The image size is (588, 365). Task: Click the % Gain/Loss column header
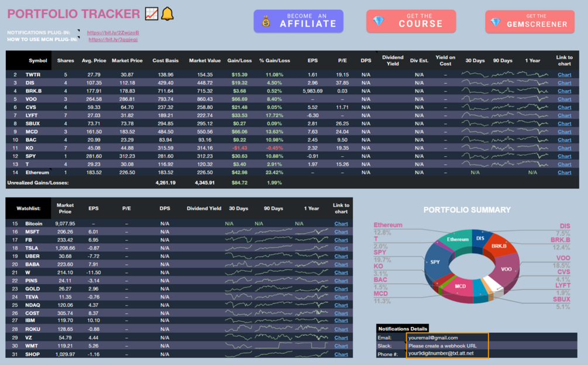(x=274, y=60)
